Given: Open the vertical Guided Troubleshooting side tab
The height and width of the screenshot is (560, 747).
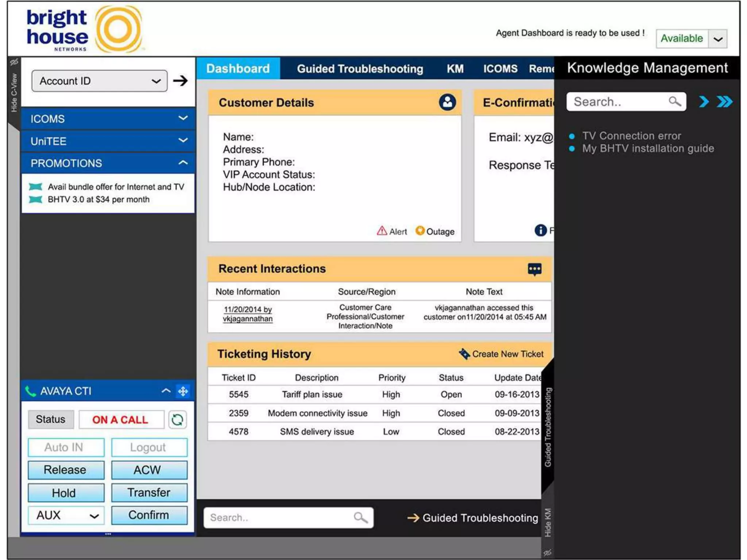Looking at the screenshot, I should pos(548,427).
